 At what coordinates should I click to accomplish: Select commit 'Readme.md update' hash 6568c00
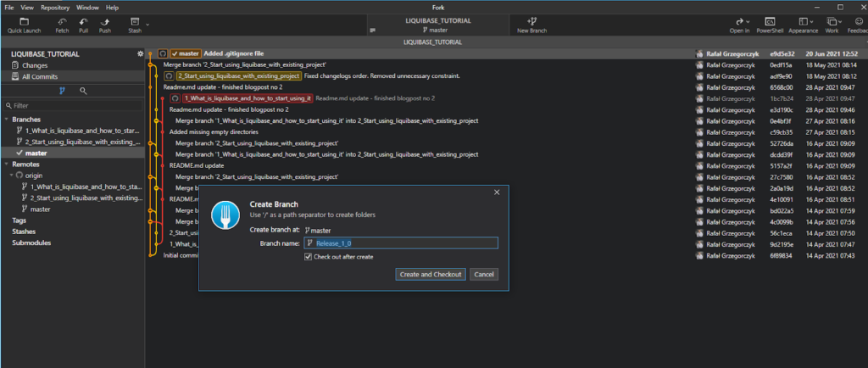point(223,86)
